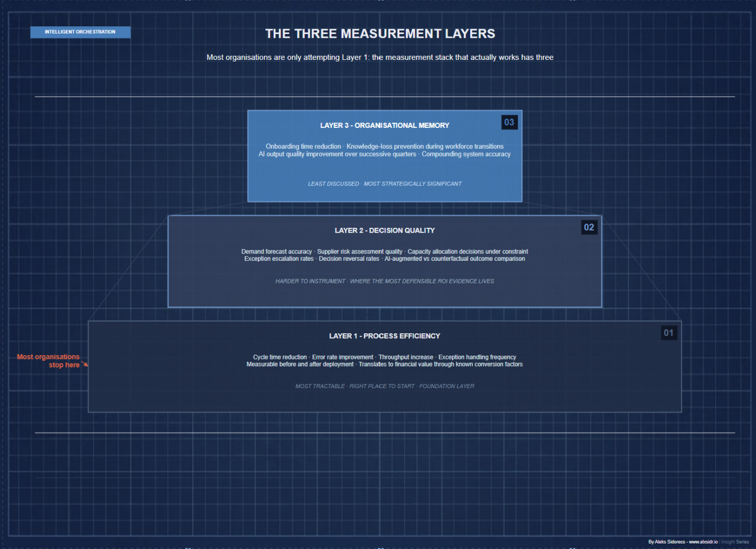Screen dimensions: 756x549
Task: Click the 'Most tractable' caption in Layer 1
Action: tap(320, 386)
